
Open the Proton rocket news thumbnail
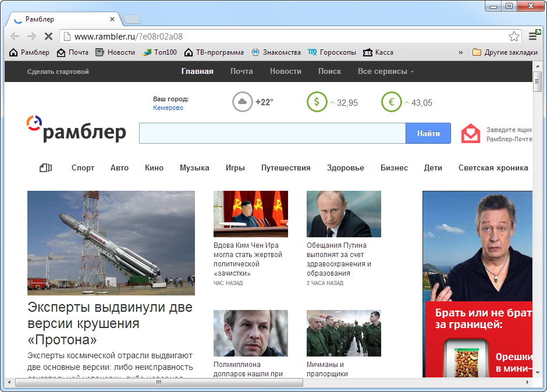[x=111, y=243]
